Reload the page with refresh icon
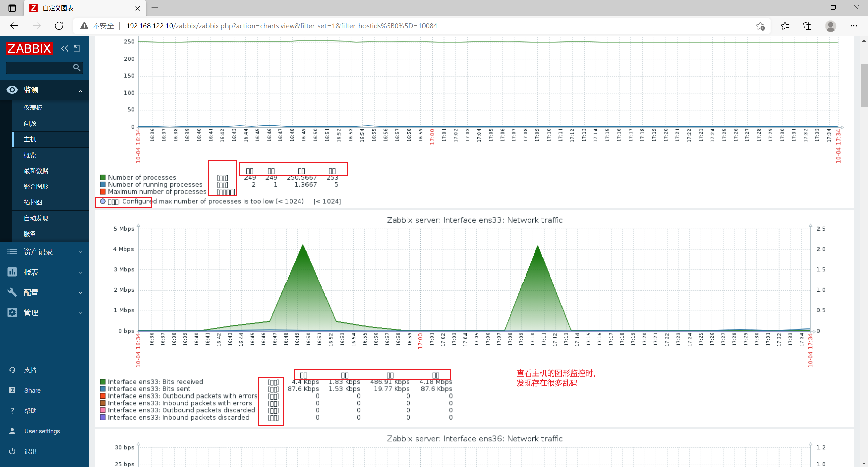This screenshot has width=868, height=467. [x=59, y=26]
